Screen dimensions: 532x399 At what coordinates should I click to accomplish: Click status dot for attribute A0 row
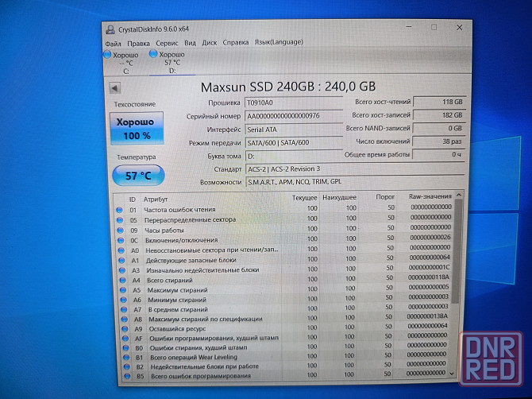pos(121,250)
